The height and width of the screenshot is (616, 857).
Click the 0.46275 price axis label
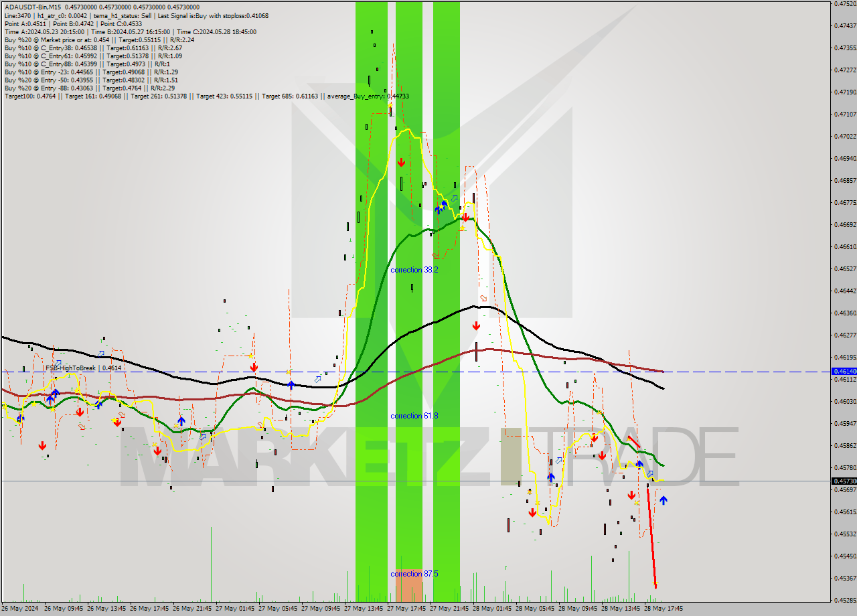(x=844, y=335)
